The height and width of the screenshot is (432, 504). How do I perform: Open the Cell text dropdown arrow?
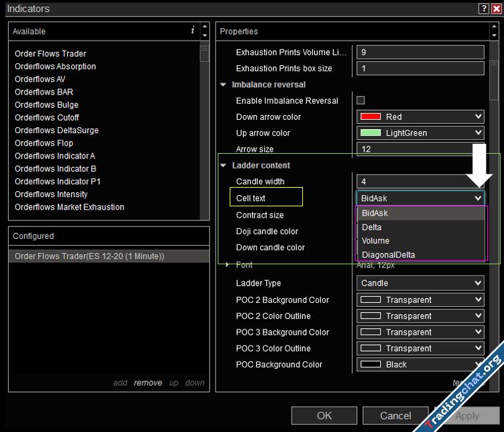point(477,198)
